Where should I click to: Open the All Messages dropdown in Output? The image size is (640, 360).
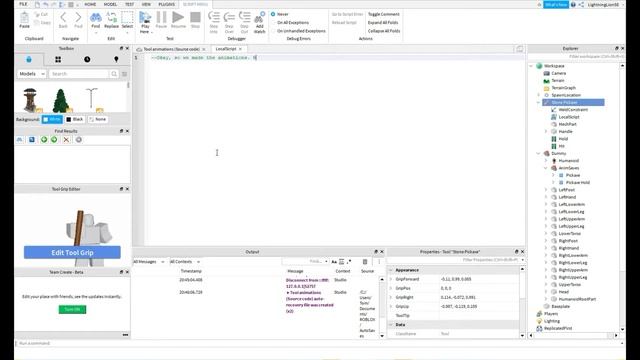[x=149, y=262]
